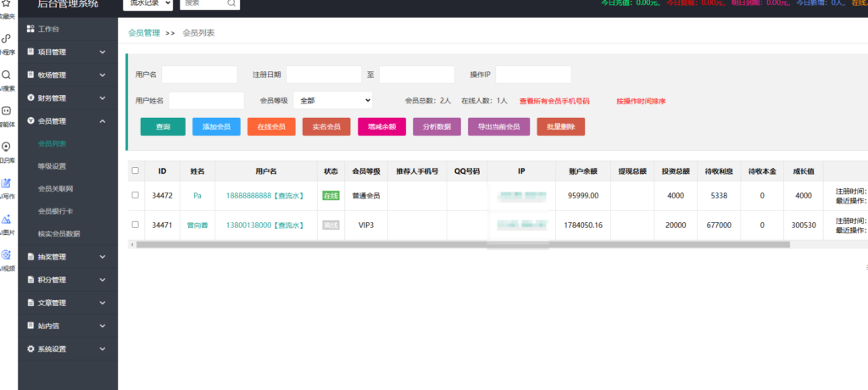Tick the checkbox for member 34472

[x=136, y=195]
